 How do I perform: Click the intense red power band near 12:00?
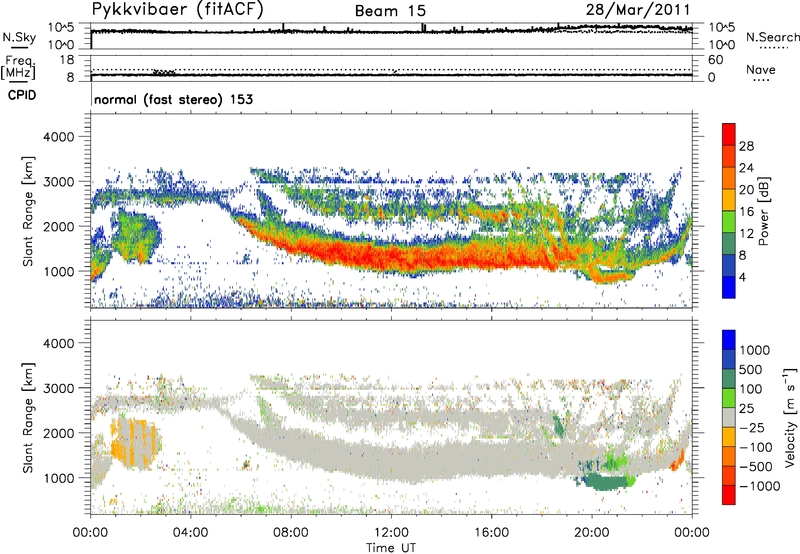tap(391, 258)
